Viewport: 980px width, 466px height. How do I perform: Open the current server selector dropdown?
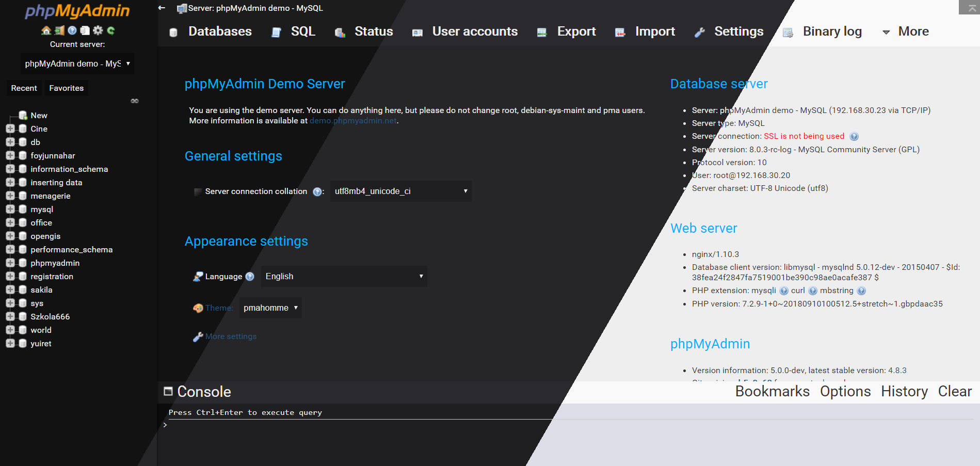pyautogui.click(x=77, y=63)
